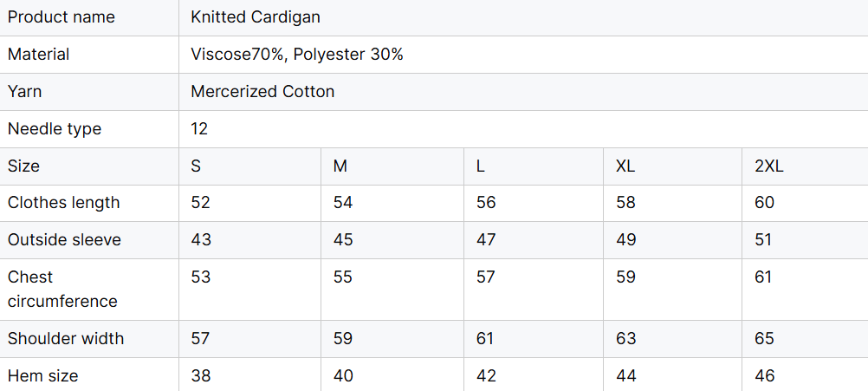Screen dimensions: 868x391
Task: Select Hem size value 44 for XL
Action: pos(625,376)
